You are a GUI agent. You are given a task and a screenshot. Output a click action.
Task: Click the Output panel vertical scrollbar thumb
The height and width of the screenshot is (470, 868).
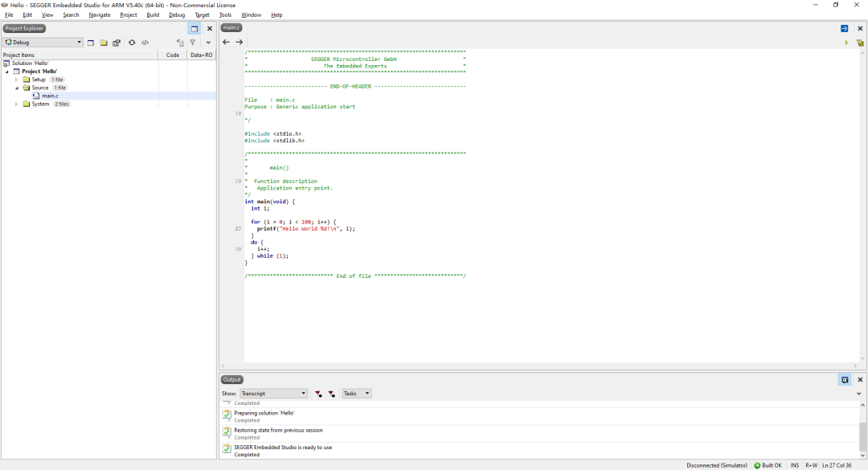862,437
